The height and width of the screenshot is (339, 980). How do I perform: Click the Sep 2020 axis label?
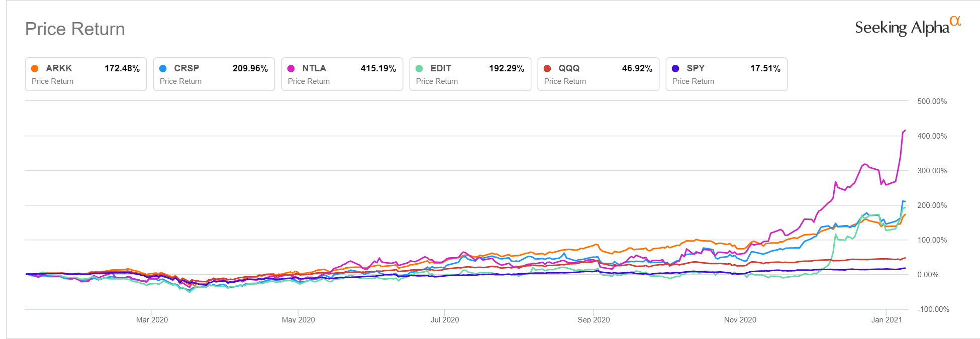594,320
